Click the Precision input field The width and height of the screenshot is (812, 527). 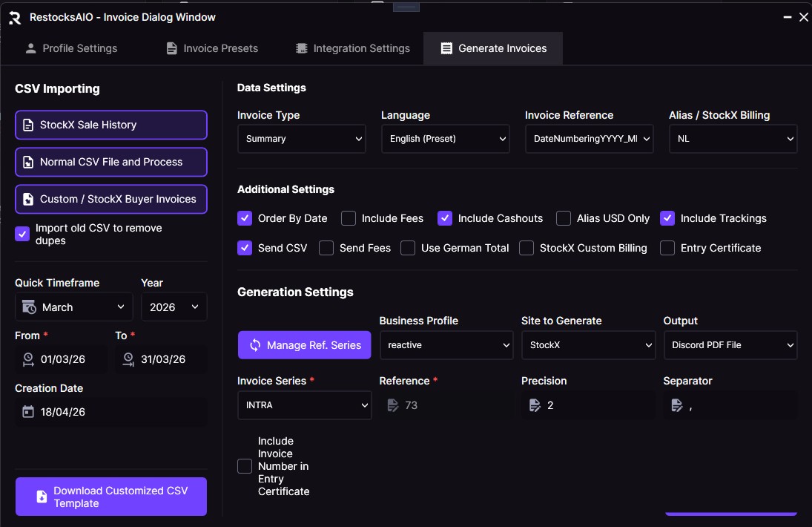click(593, 405)
